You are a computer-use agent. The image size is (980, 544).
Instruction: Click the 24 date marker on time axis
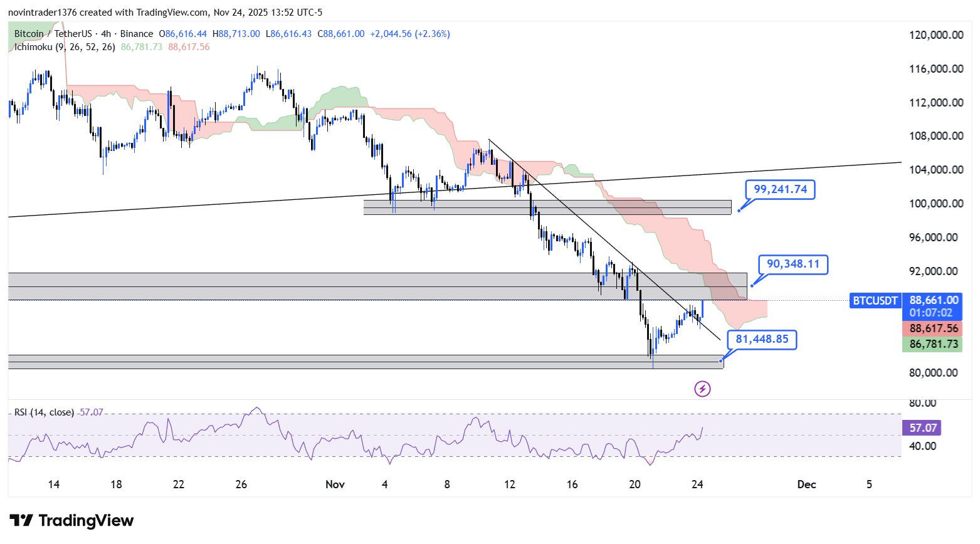(x=697, y=484)
